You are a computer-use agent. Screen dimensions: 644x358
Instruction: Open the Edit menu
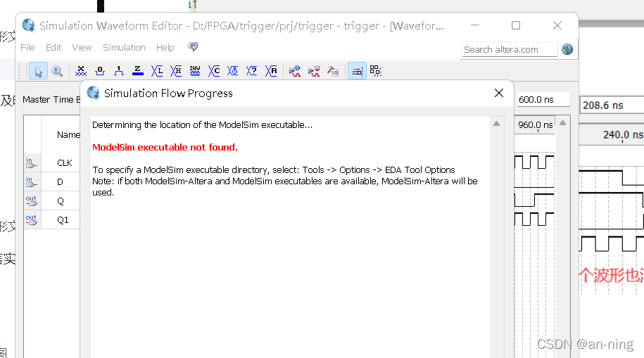click(x=53, y=48)
